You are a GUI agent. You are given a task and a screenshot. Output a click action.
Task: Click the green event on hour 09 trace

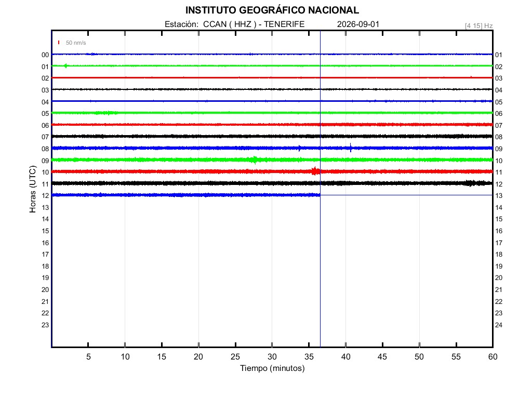(254, 159)
